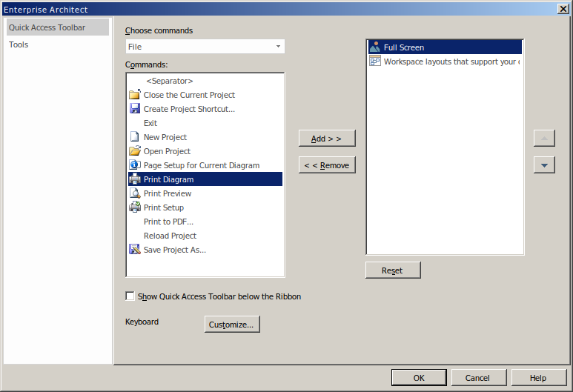Reset the Quick Access Toolbar list

[x=392, y=270]
